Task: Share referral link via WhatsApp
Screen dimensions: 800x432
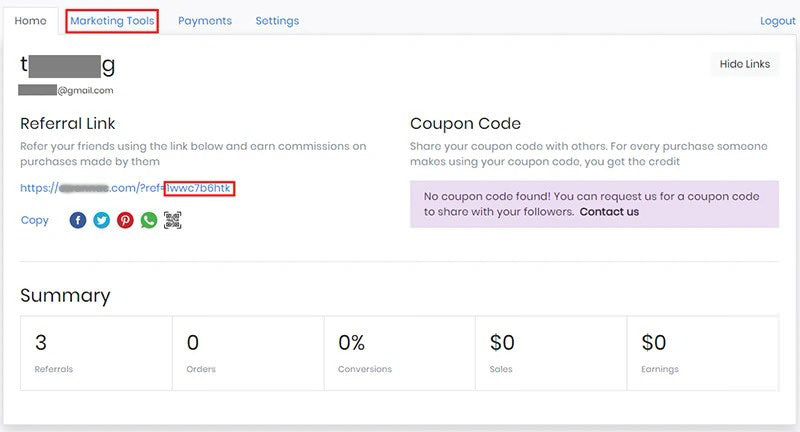Action: click(x=149, y=220)
